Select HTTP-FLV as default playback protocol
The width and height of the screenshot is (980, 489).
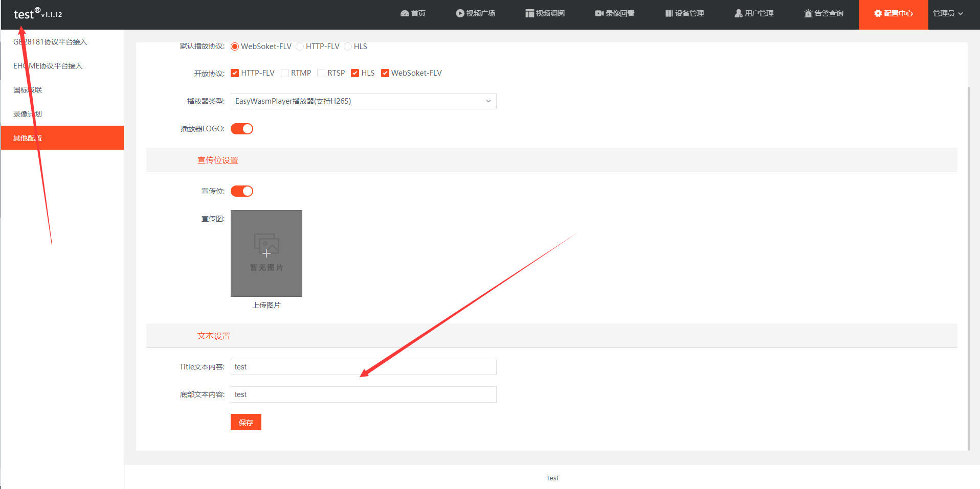(x=300, y=46)
